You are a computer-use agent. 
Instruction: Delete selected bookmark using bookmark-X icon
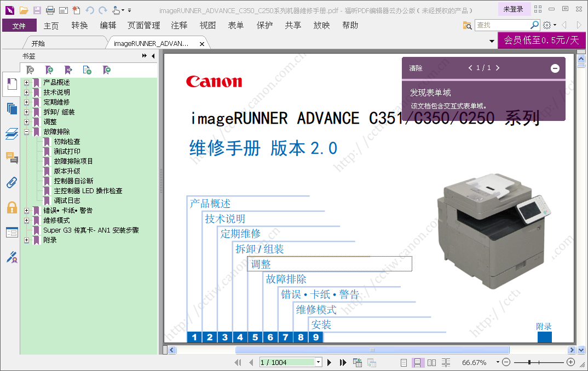pos(30,69)
